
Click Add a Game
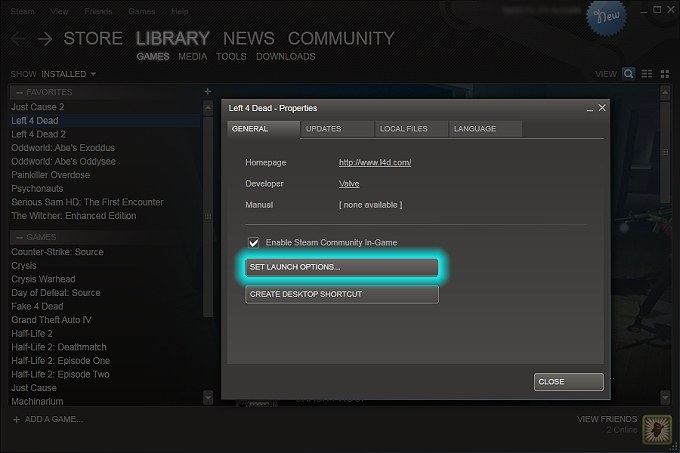[x=53, y=420]
